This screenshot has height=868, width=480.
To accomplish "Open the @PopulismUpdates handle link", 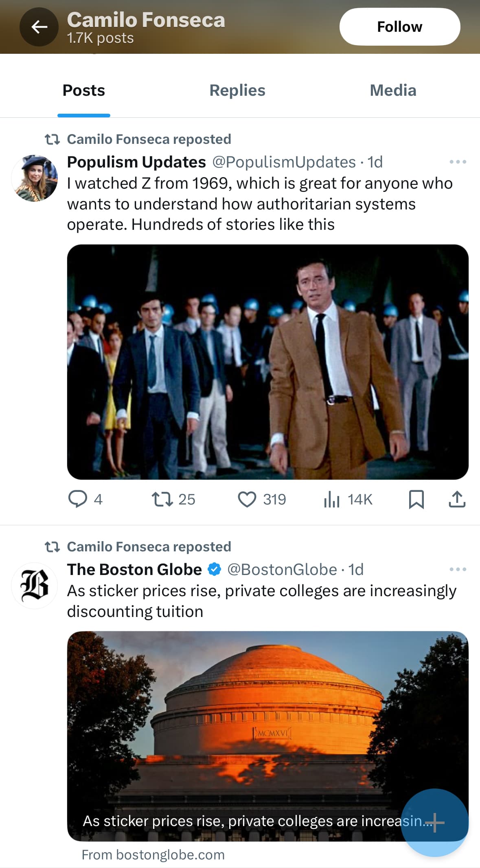I will tap(284, 162).
